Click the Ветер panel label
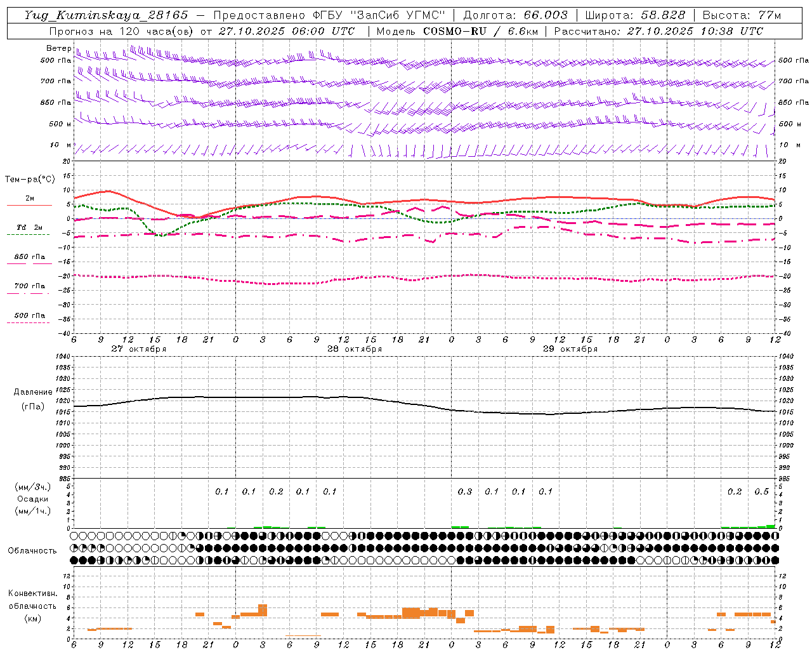 coord(58,48)
